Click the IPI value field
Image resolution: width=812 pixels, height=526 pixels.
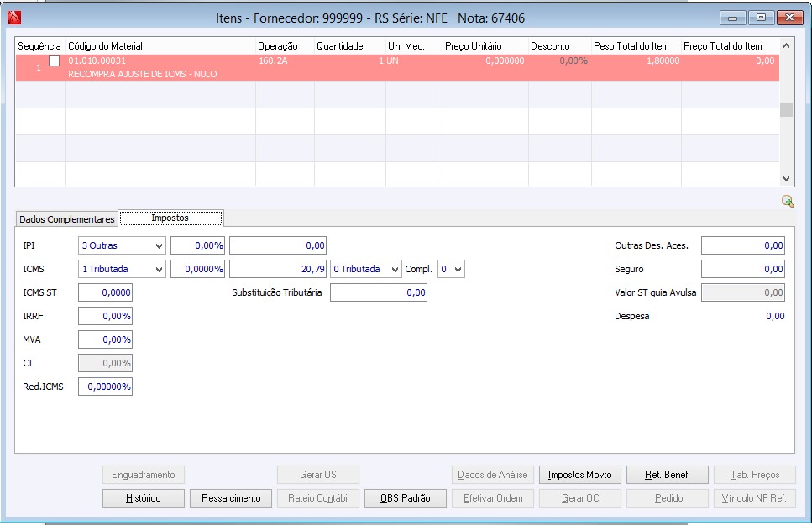coord(278,245)
